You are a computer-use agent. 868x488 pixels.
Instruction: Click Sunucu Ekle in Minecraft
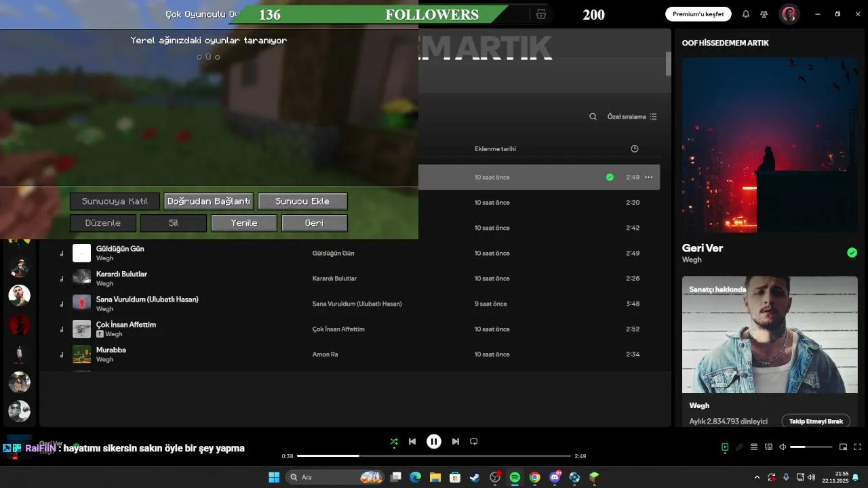[302, 201]
